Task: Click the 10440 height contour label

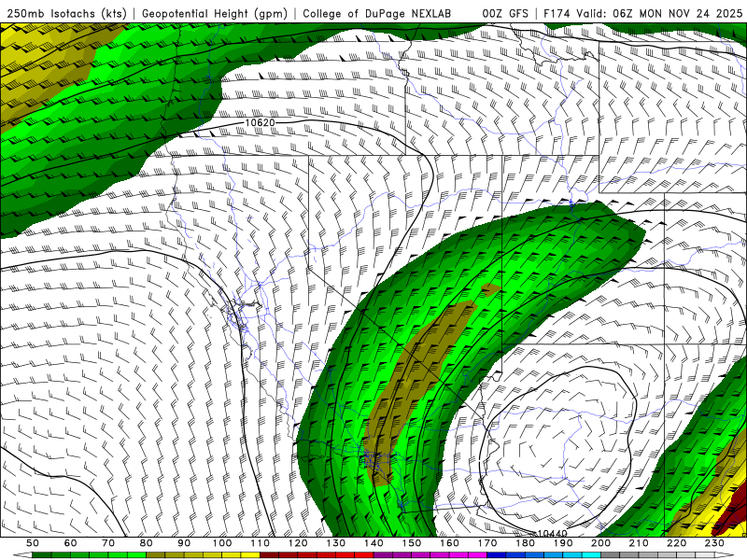Action: point(552,534)
